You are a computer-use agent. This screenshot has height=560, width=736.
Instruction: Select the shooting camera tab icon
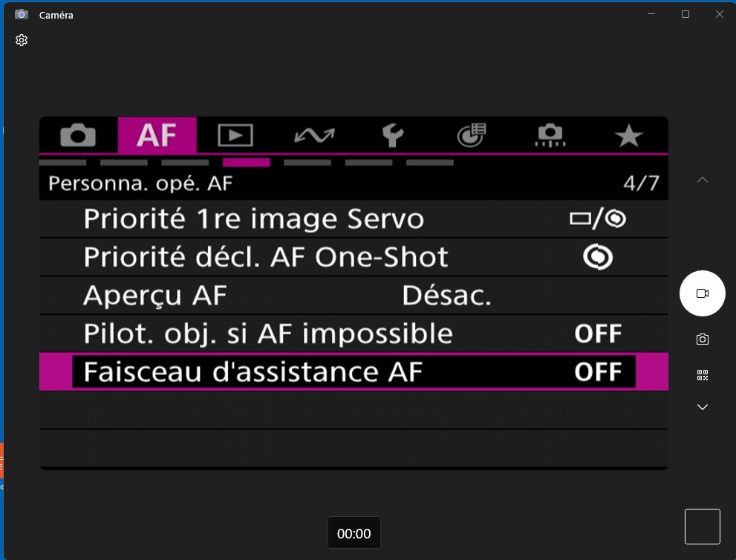click(x=78, y=135)
